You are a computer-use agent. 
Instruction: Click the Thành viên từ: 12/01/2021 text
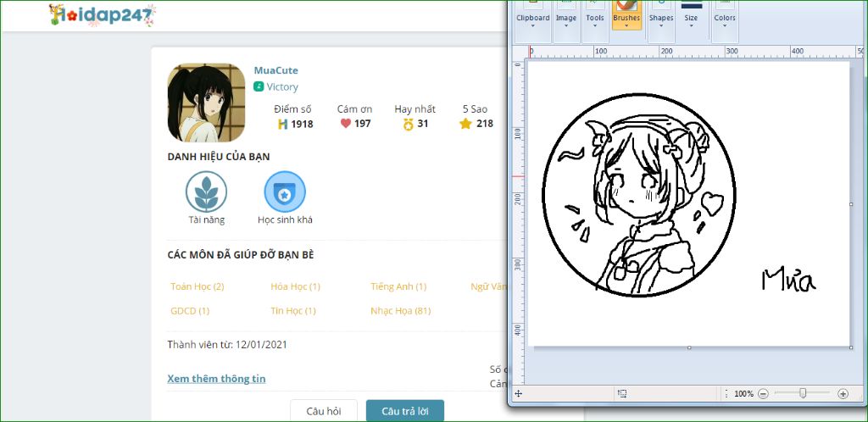tap(227, 345)
